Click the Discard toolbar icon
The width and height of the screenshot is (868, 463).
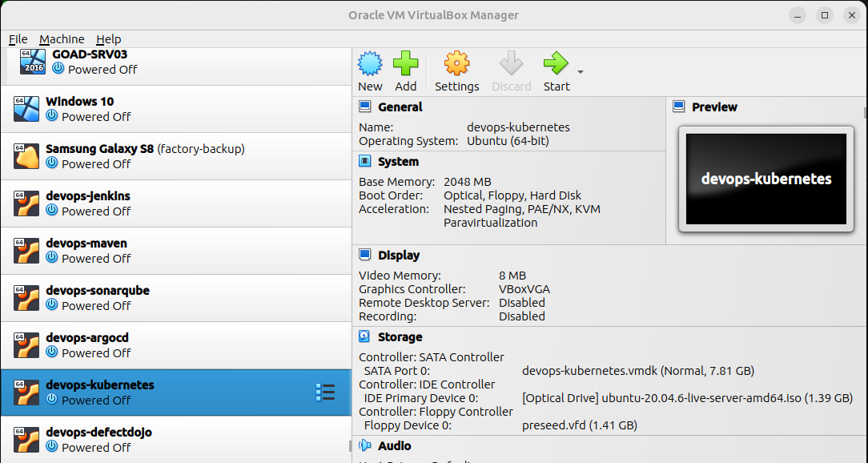pos(511,64)
